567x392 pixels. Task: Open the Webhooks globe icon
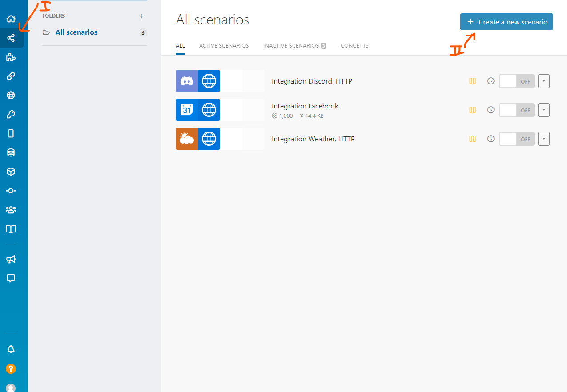[x=11, y=95]
